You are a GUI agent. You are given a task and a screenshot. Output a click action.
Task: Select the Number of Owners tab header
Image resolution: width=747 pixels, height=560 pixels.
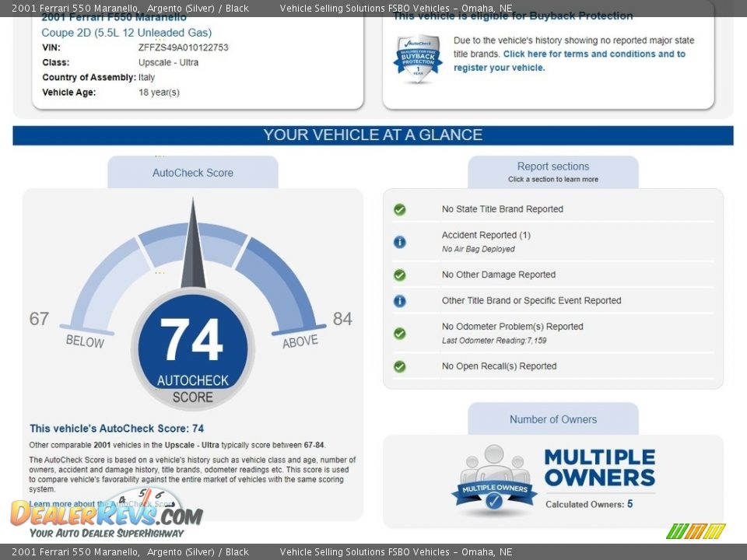click(553, 419)
